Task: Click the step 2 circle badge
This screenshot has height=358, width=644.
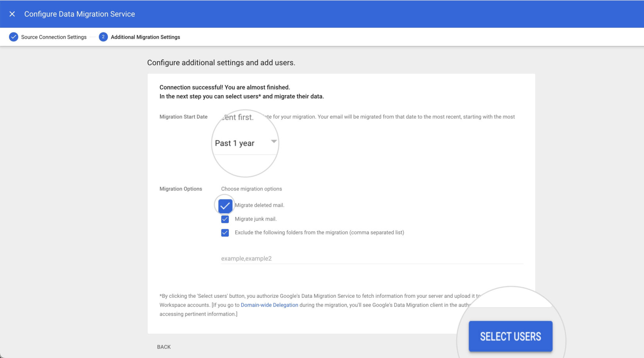Action: (x=103, y=36)
